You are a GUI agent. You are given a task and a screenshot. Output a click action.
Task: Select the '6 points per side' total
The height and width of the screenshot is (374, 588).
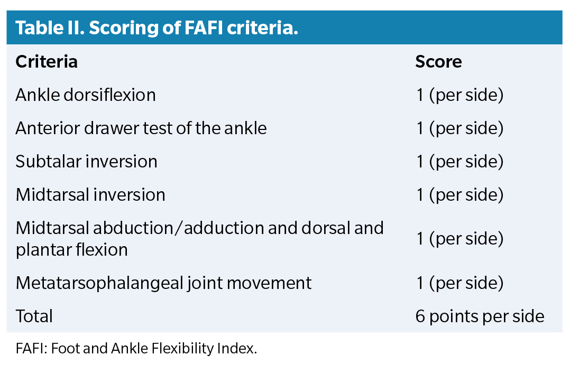point(480,316)
